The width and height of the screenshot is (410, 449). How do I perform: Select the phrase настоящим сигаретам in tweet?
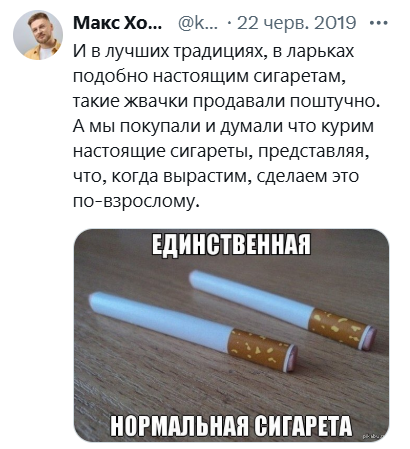(250, 77)
